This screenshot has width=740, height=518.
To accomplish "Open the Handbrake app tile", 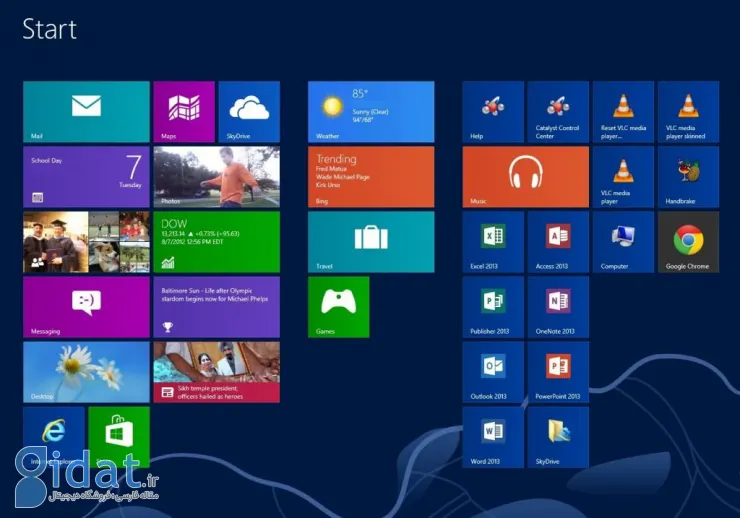I will [688, 177].
